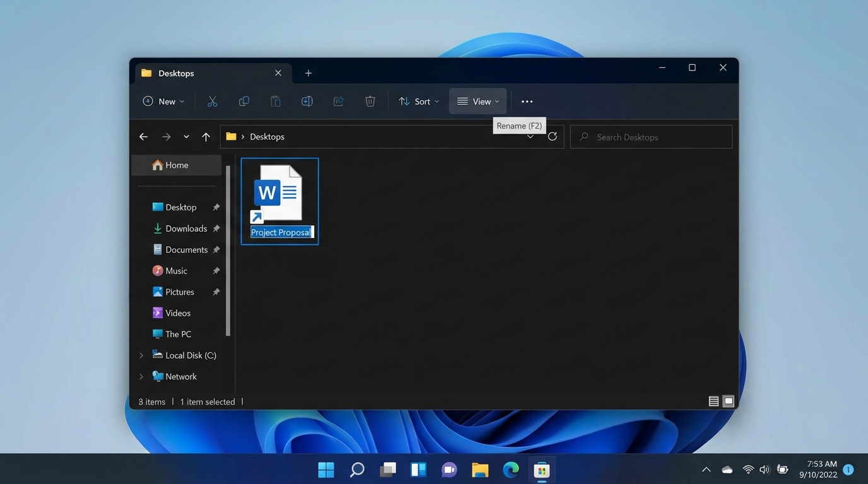This screenshot has height=484, width=868.
Task: Click the Refresh icon in the address bar
Action: click(x=553, y=136)
